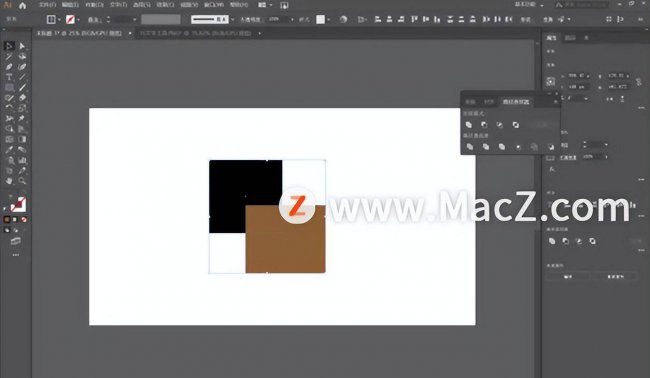This screenshot has width=650, height=378.
Task: Click 变换 Transform button in control bar
Action: point(548,19)
